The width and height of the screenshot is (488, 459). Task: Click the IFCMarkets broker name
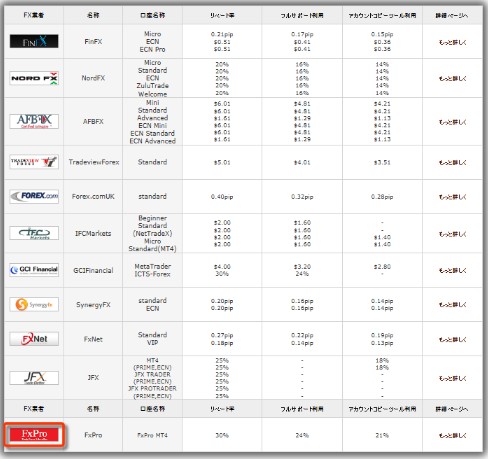93,233
